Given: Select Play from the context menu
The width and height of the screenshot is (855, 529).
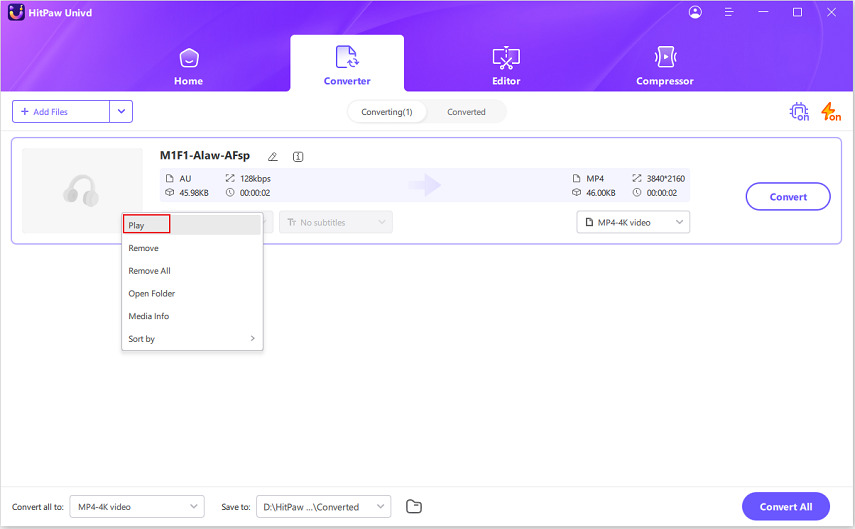Looking at the screenshot, I should [146, 225].
